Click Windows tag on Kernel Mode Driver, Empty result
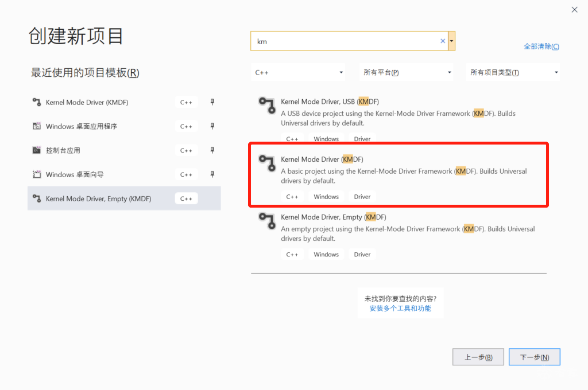The height and width of the screenshot is (390, 588). tap(326, 255)
